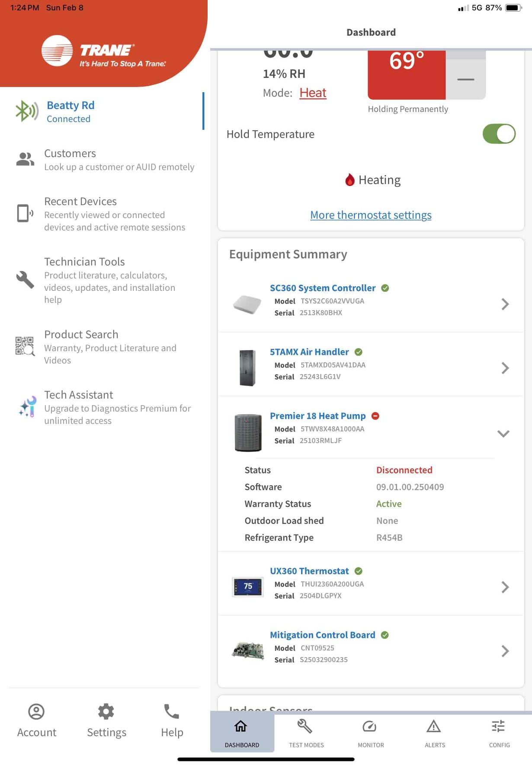Collapse the Premier 18 Heat Pump details chevron

(503, 433)
